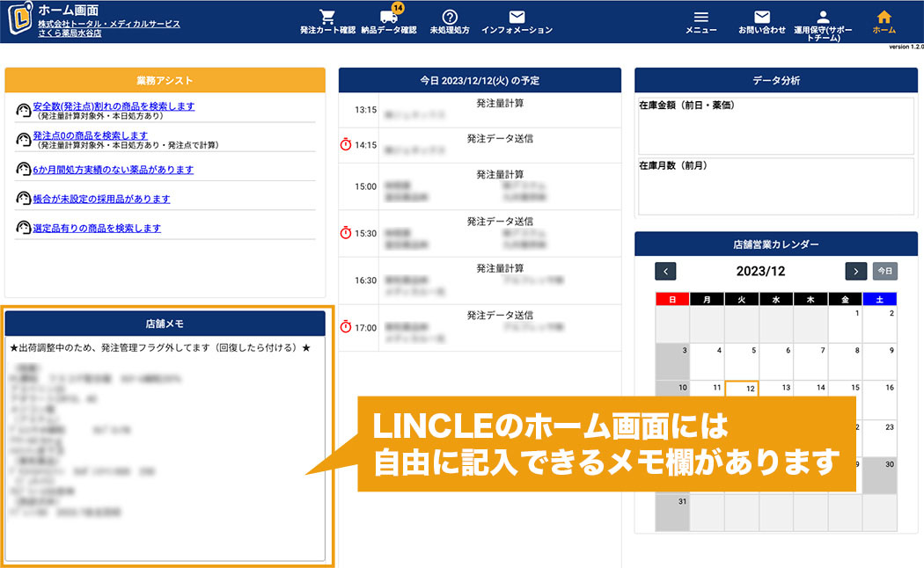Screen dimensions: 924x568
Task: Select the 13:15 発注量計算 schedule row
Action: click(x=480, y=110)
